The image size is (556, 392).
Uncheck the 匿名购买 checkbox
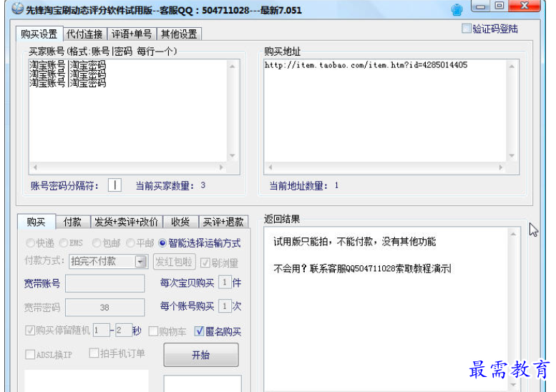(x=199, y=331)
